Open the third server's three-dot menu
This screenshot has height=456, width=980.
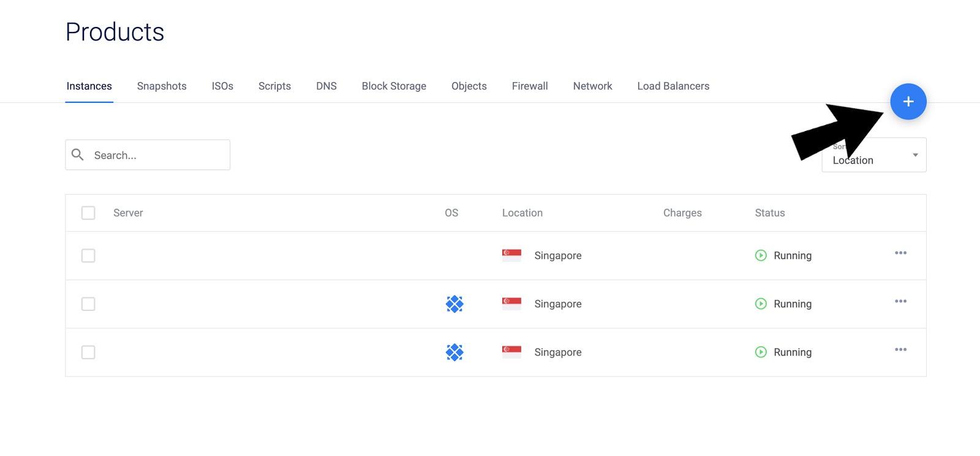pyautogui.click(x=900, y=349)
